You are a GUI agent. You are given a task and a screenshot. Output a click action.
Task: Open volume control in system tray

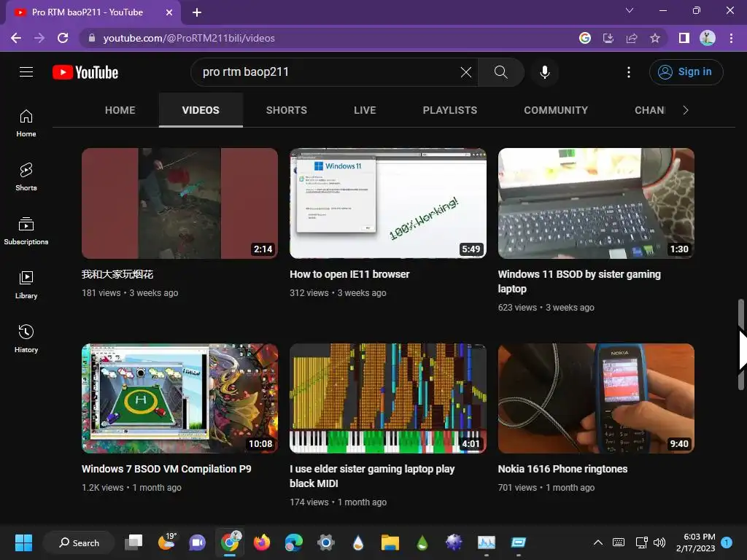(659, 542)
